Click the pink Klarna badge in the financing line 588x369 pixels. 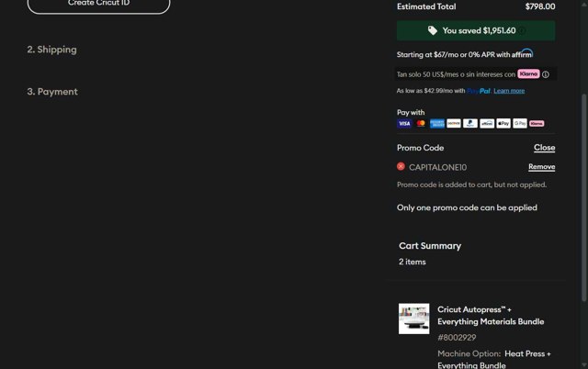pyautogui.click(x=528, y=73)
